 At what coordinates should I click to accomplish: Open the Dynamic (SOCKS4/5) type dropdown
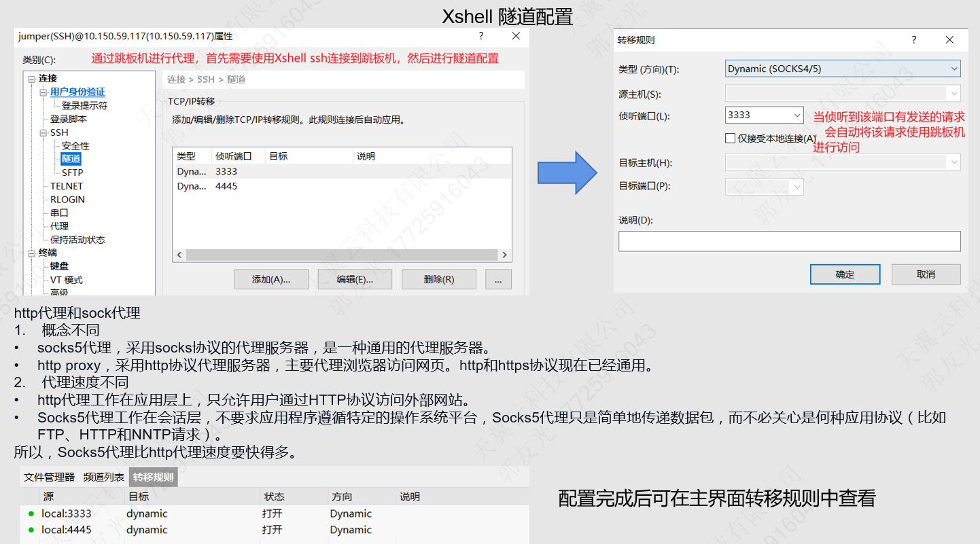[954, 68]
